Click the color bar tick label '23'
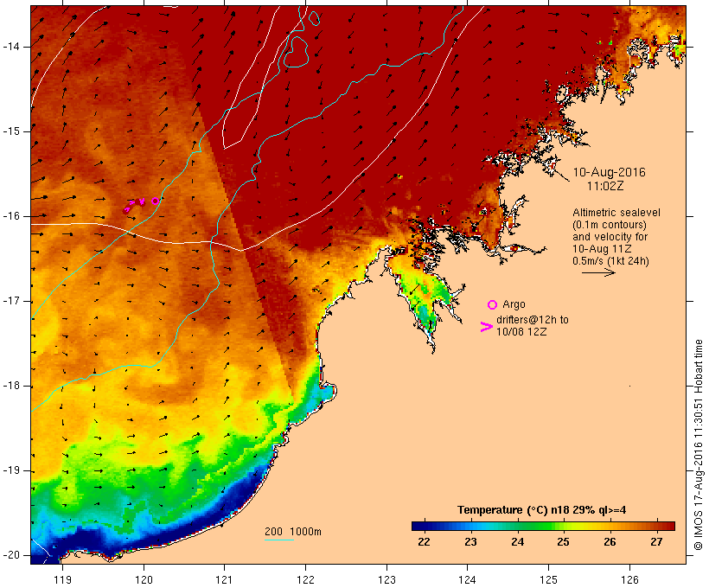709x588 pixels. tap(470, 541)
